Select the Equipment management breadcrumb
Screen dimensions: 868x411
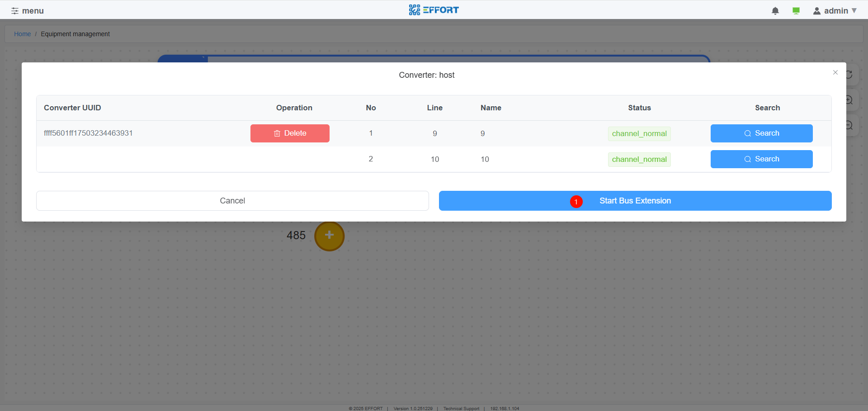pos(75,34)
